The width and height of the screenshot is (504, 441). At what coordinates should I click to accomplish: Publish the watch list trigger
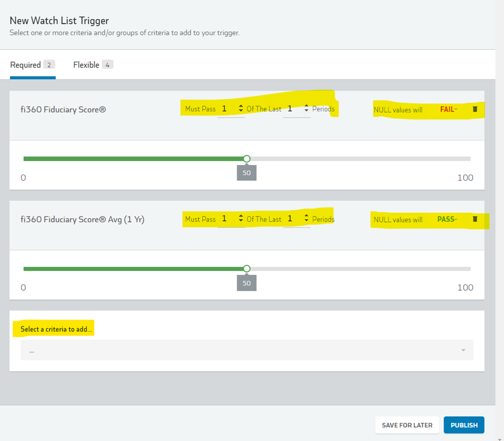click(x=464, y=425)
